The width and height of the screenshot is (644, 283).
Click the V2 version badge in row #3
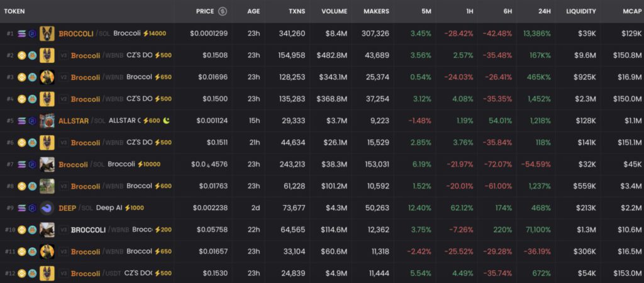tap(63, 77)
